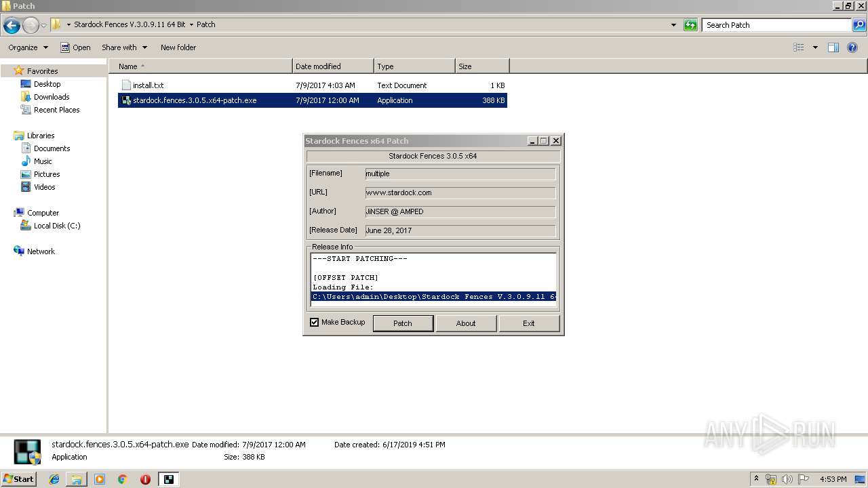Screen dimensions: 868x488
Task: Click the ---START PATCHING--- log line
Action: tap(360, 259)
